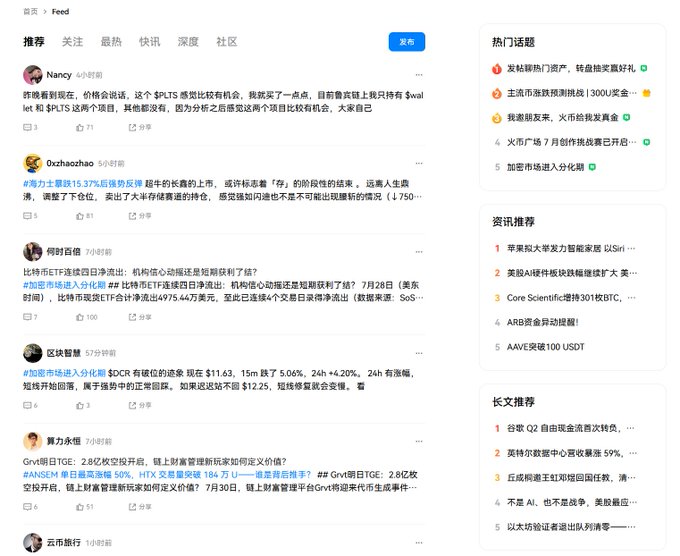Click username 区块智慧

pos(63,353)
